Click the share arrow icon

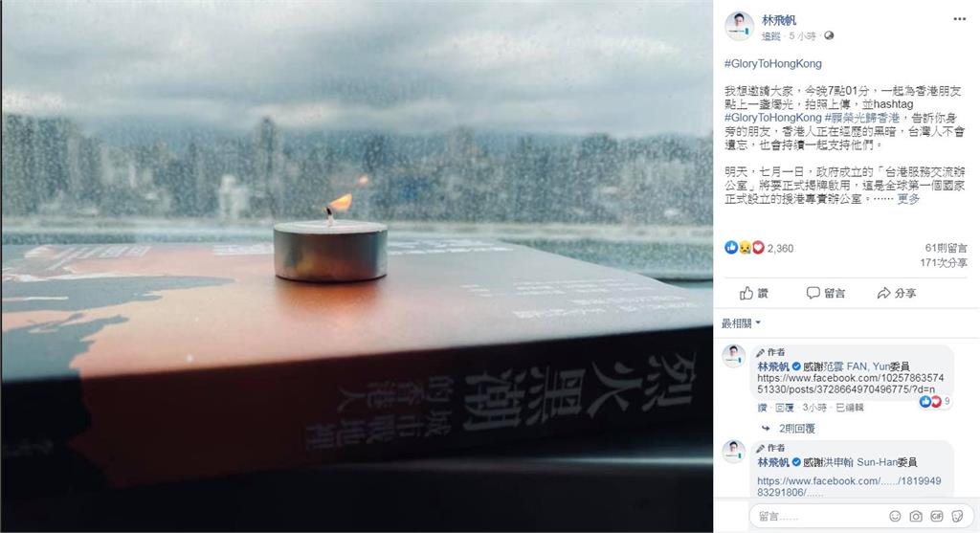(x=883, y=293)
